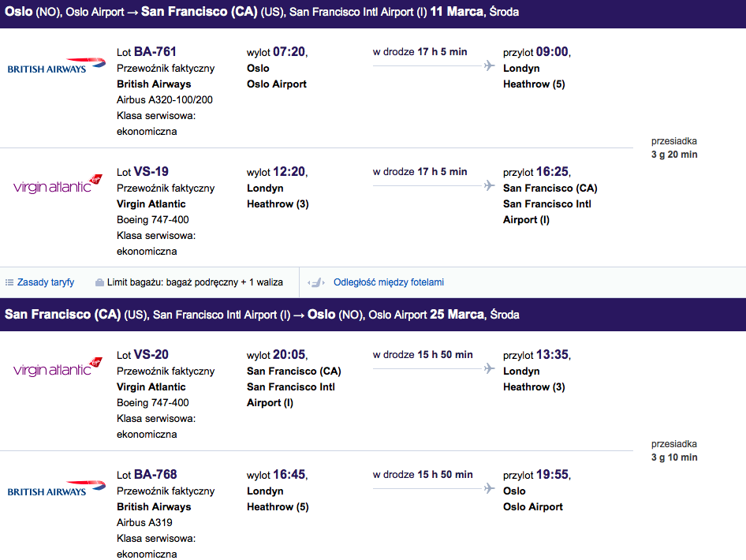Click the plane icon on Oslo–Londyn route

tap(489, 65)
